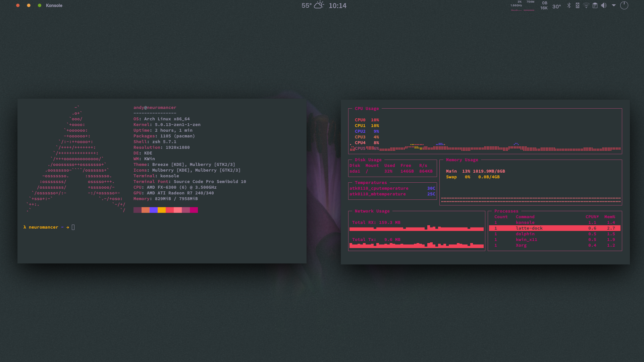Viewport: 644px width, 362px height.
Task: Click the Memory Usage panel title
Action: [462, 160]
